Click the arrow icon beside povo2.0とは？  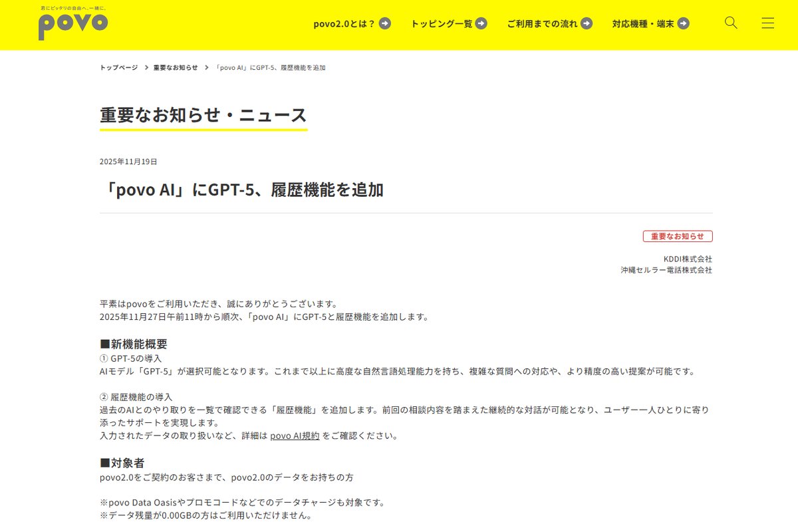(x=384, y=23)
